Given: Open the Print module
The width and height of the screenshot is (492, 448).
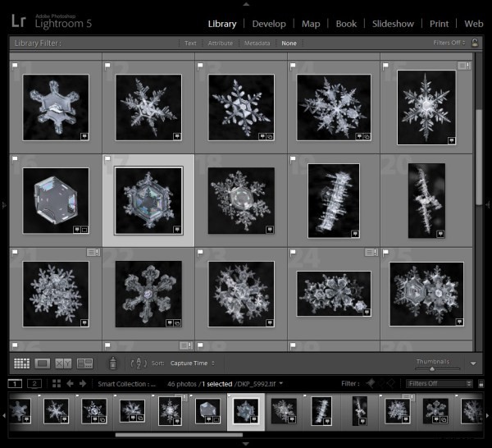Looking at the screenshot, I should (x=439, y=24).
